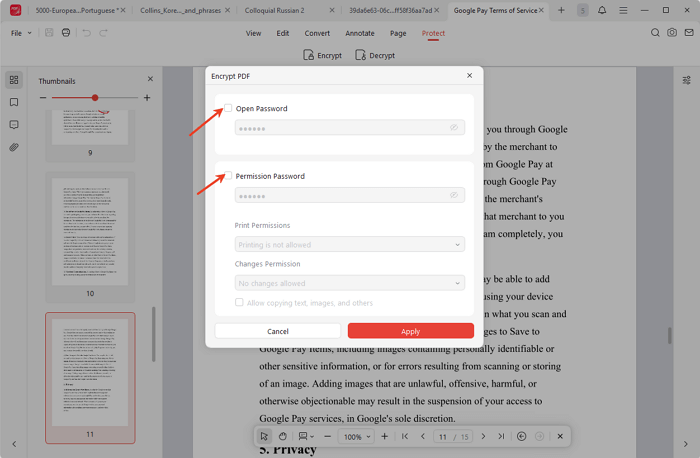Image resolution: width=700 pixels, height=458 pixels.
Task: Show open password via eye icon
Action: (x=454, y=128)
